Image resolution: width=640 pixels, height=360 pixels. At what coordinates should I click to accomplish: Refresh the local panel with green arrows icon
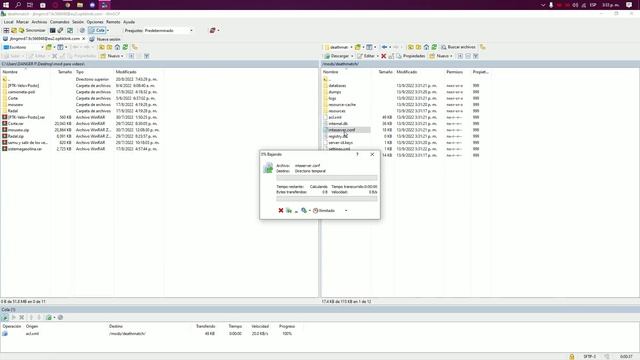click(125, 47)
